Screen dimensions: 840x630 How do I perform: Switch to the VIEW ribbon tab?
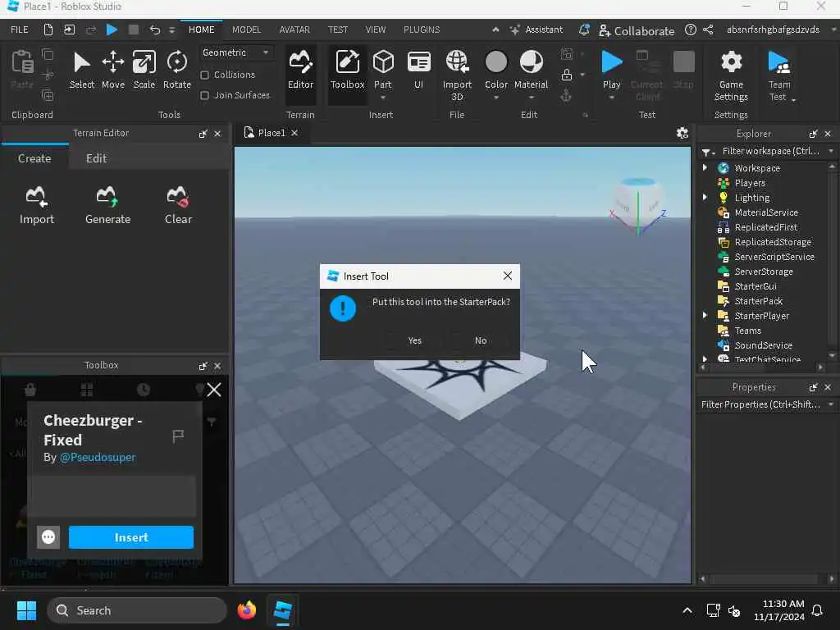[375, 30]
